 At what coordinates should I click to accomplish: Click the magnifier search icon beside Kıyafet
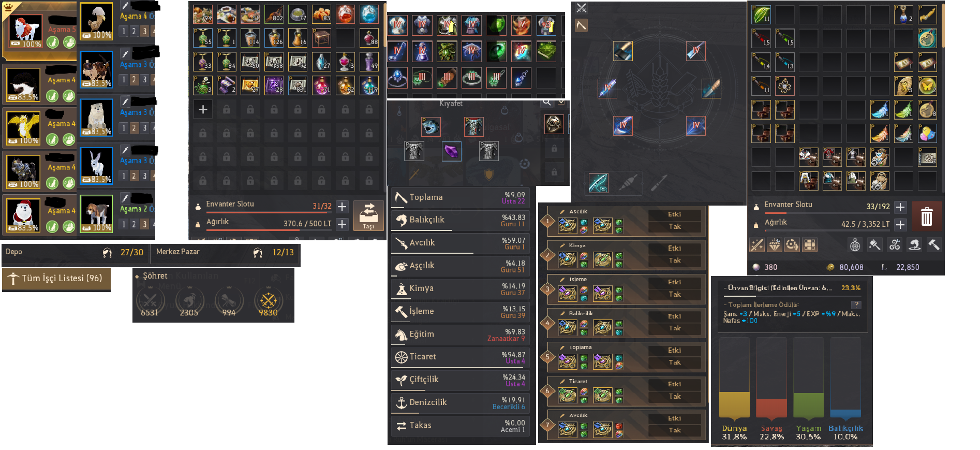tap(547, 103)
